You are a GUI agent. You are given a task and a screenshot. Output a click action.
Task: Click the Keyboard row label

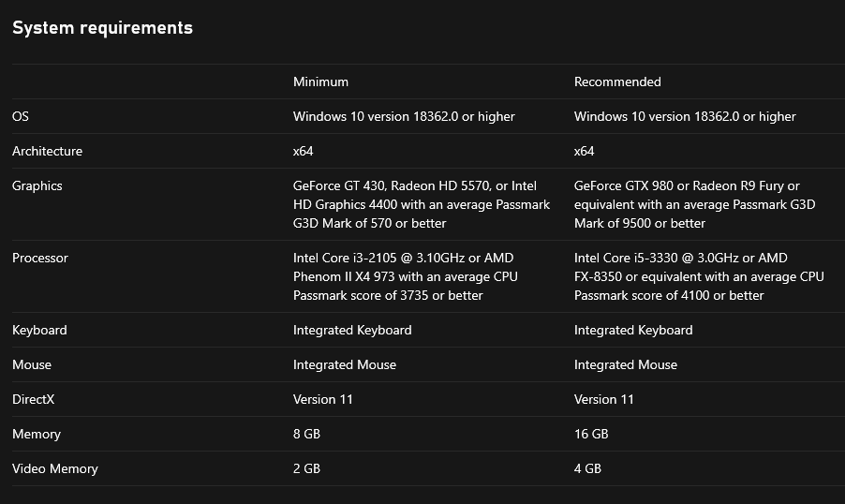tap(39, 330)
